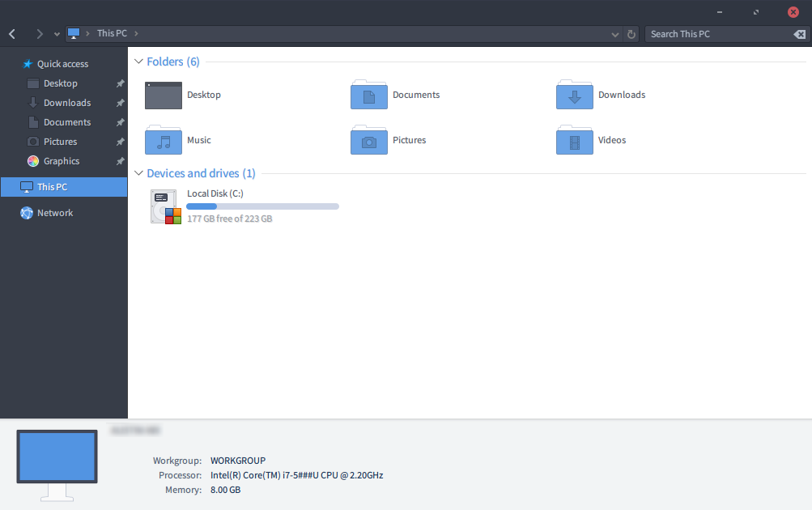Click the Search This PC field

(x=716, y=34)
